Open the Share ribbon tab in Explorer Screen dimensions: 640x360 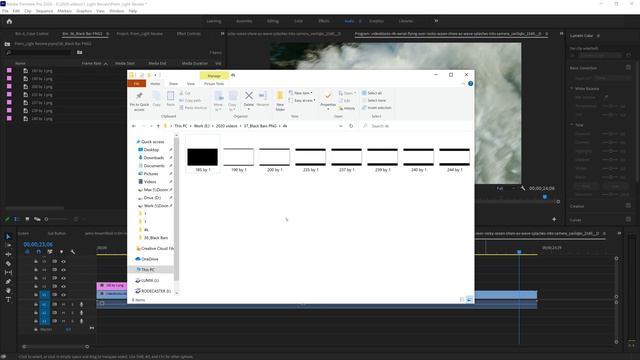[x=173, y=84]
